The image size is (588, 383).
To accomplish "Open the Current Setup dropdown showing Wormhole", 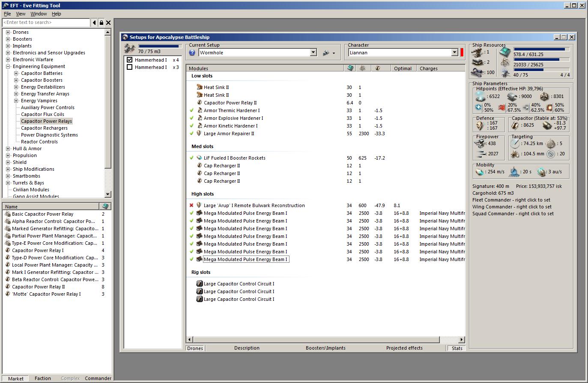I will coord(313,53).
